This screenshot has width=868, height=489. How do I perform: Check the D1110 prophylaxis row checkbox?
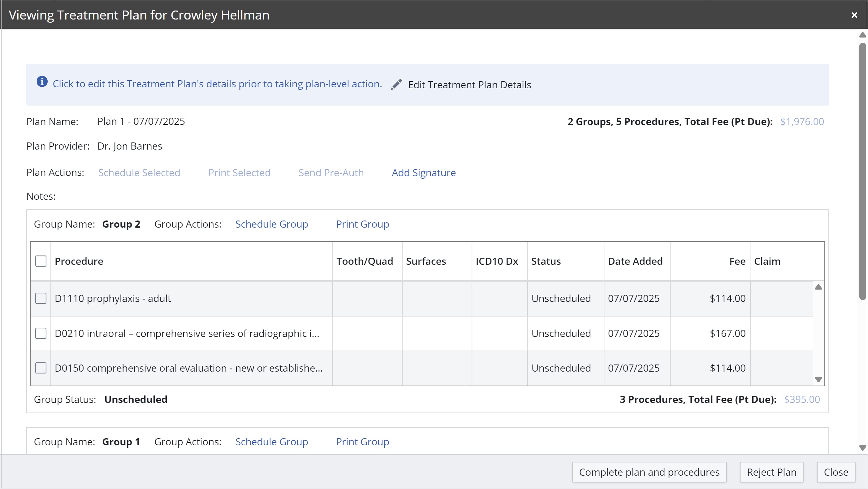point(41,299)
